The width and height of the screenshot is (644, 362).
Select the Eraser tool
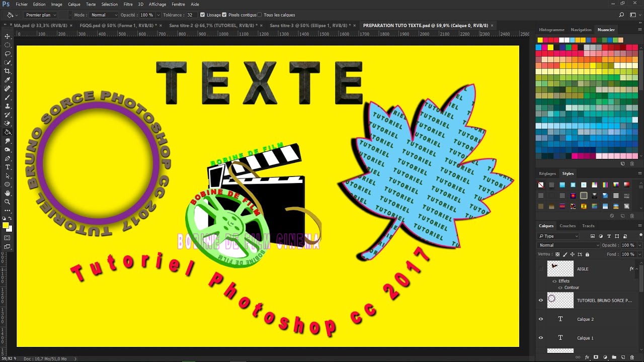[8, 124]
